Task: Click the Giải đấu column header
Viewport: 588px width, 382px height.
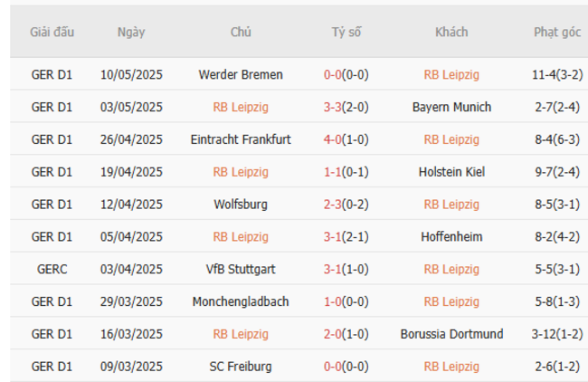Action: 52,33
